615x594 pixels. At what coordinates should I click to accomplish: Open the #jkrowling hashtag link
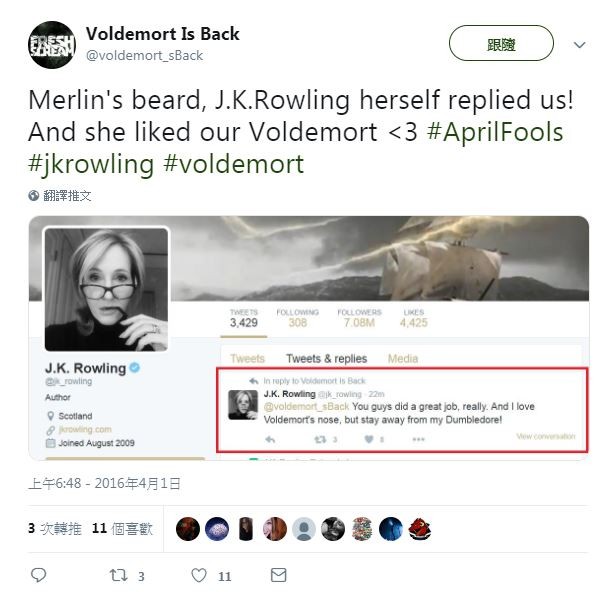pos(91,164)
